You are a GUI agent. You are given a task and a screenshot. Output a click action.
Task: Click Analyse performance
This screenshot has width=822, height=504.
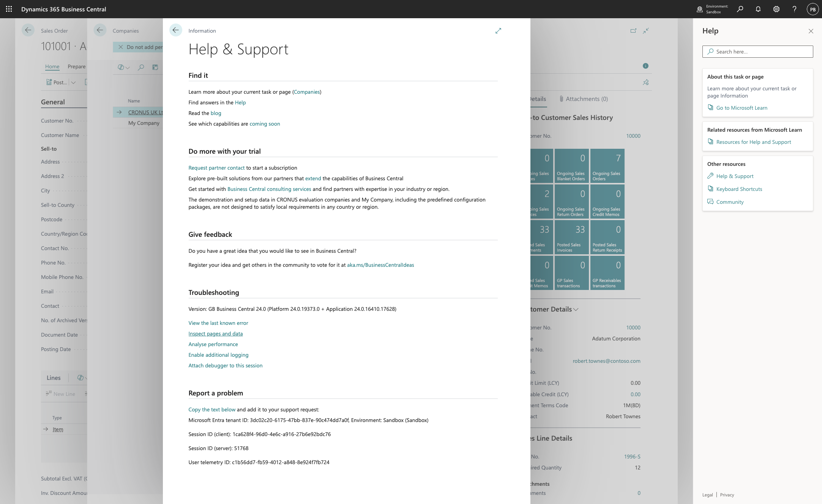click(213, 344)
